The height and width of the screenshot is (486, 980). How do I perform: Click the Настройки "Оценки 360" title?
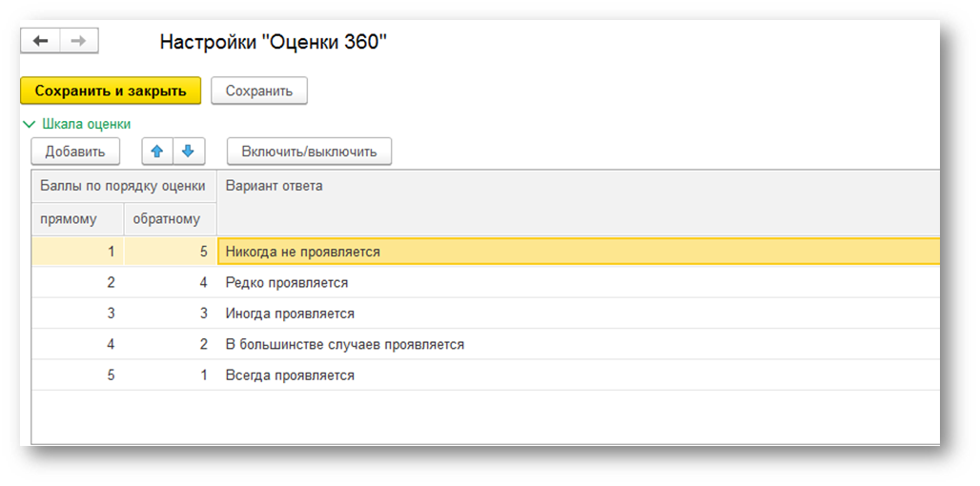pos(274,42)
